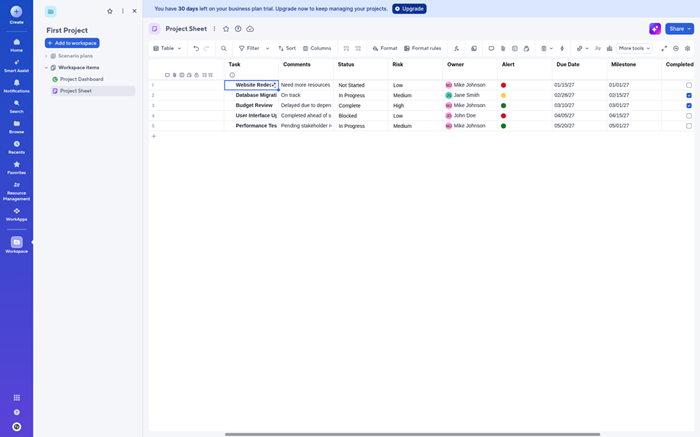Open WorkApps in left sidebar

pos(17,214)
